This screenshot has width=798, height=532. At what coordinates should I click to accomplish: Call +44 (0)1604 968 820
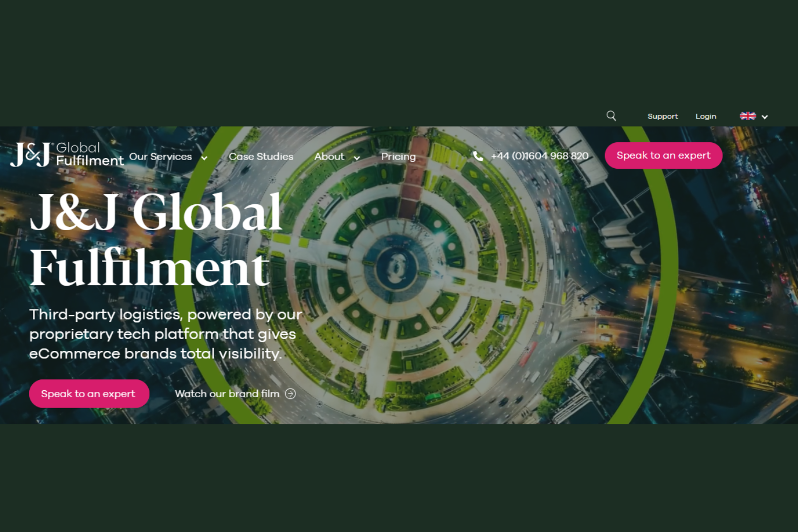540,156
